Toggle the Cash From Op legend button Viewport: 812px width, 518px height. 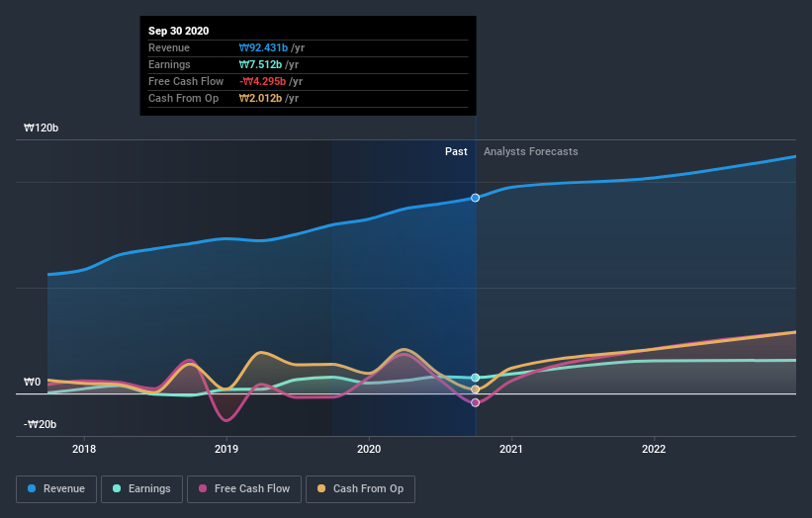(x=360, y=489)
